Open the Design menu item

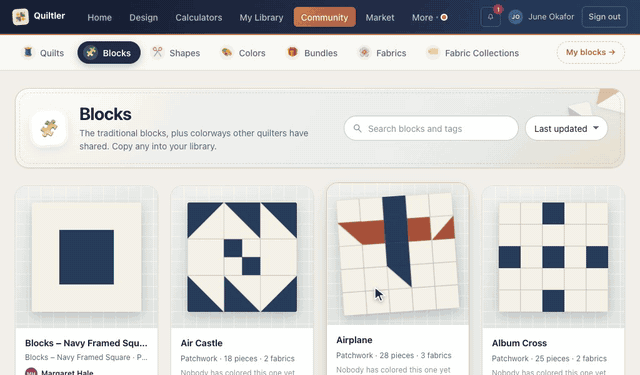click(x=144, y=18)
